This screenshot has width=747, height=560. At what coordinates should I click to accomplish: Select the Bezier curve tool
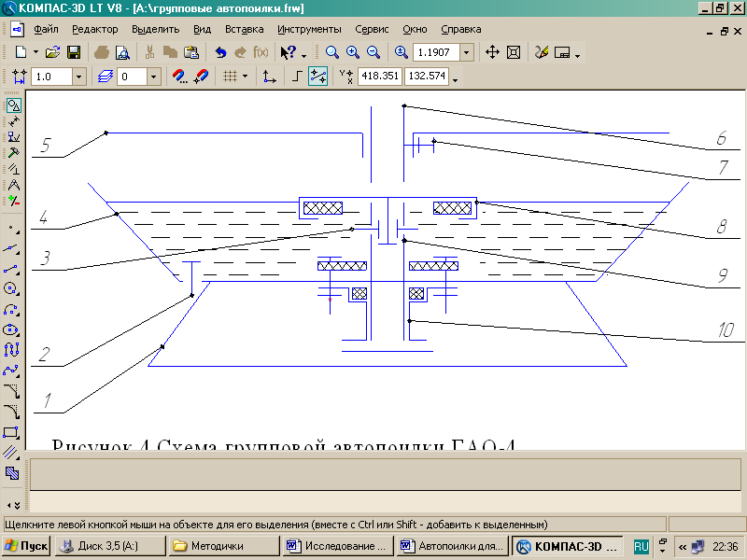pyautogui.click(x=12, y=371)
